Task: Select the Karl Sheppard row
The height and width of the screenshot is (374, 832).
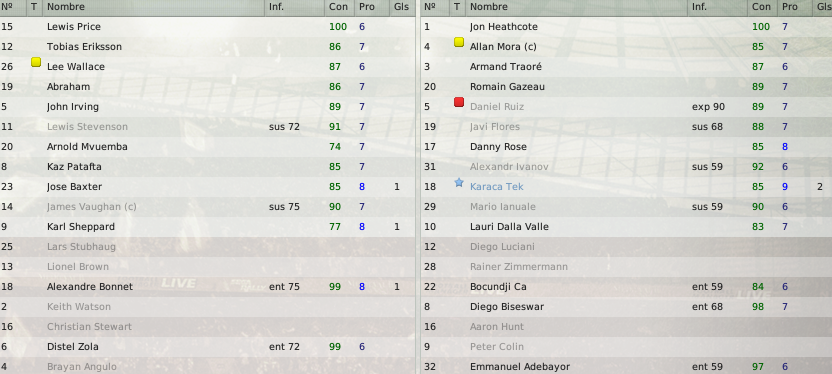Action: pos(207,227)
